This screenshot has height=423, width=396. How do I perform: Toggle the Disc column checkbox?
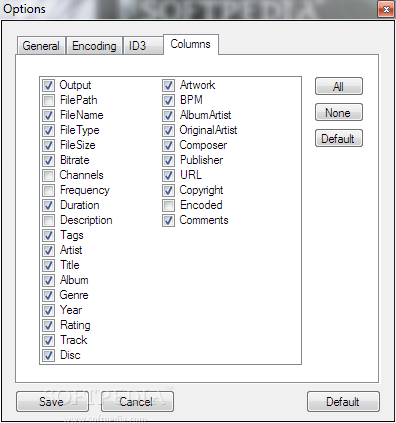48,355
